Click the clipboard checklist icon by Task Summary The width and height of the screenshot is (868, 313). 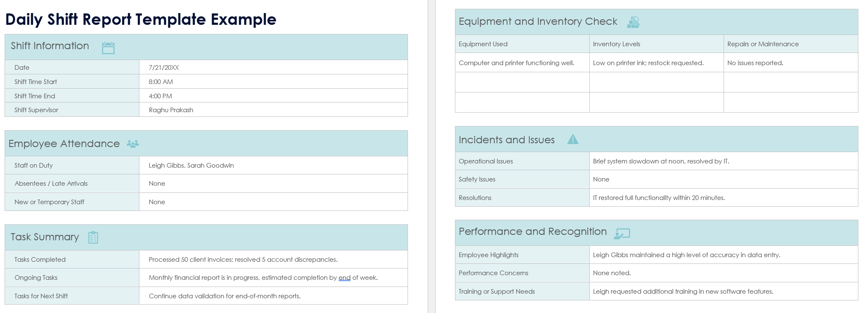[x=93, y=237]
